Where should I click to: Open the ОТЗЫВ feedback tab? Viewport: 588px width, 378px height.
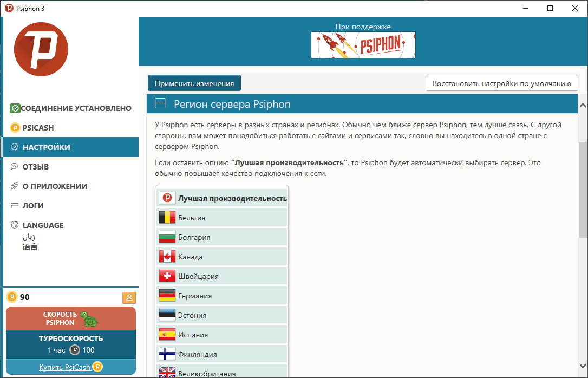pos(71,166)
